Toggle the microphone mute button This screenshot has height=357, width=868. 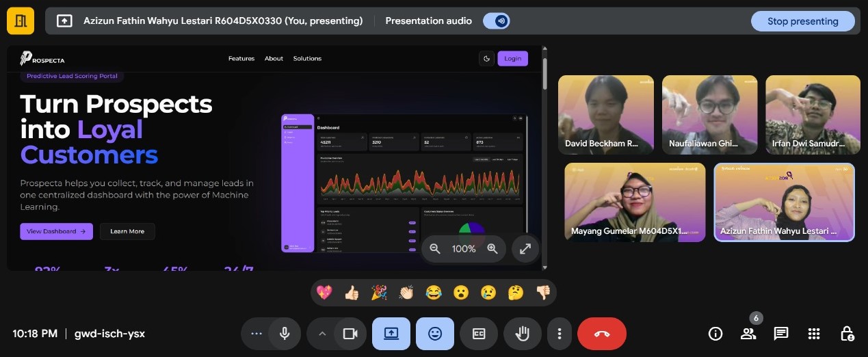coord(285,334)
